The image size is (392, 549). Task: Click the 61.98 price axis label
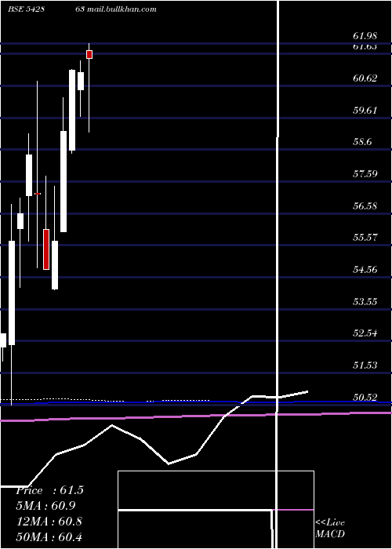coord(365,36)
